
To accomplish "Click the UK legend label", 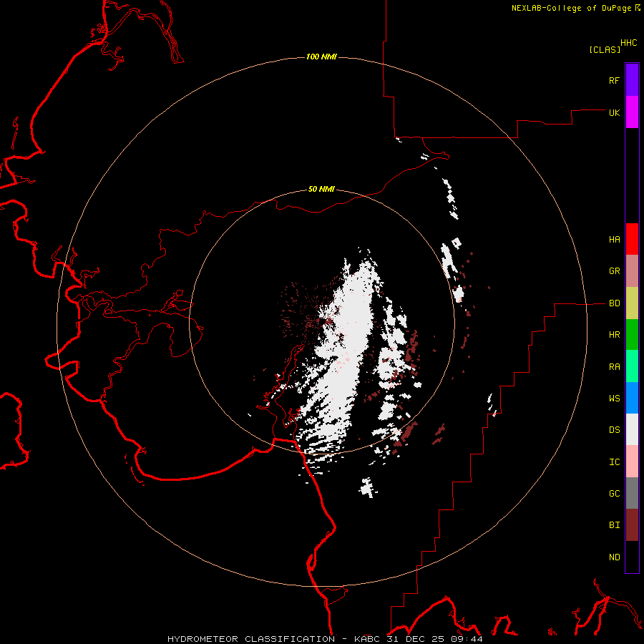I will pos(615,112).
